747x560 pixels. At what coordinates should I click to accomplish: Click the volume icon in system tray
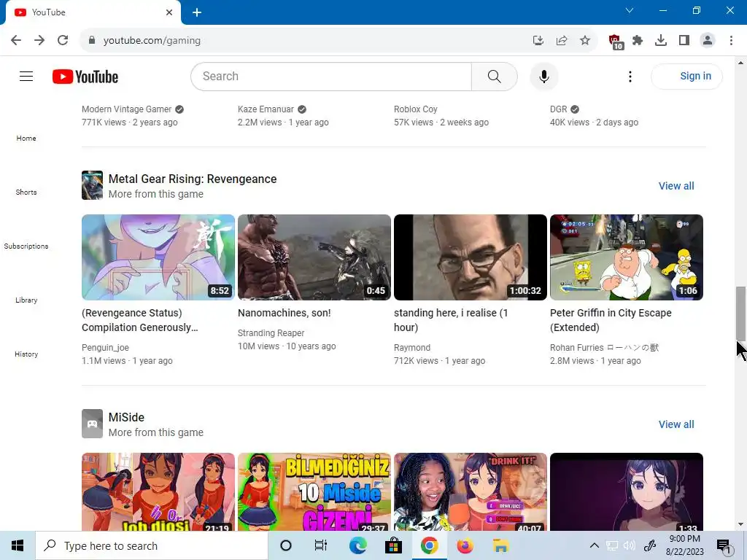pos(630,545)
